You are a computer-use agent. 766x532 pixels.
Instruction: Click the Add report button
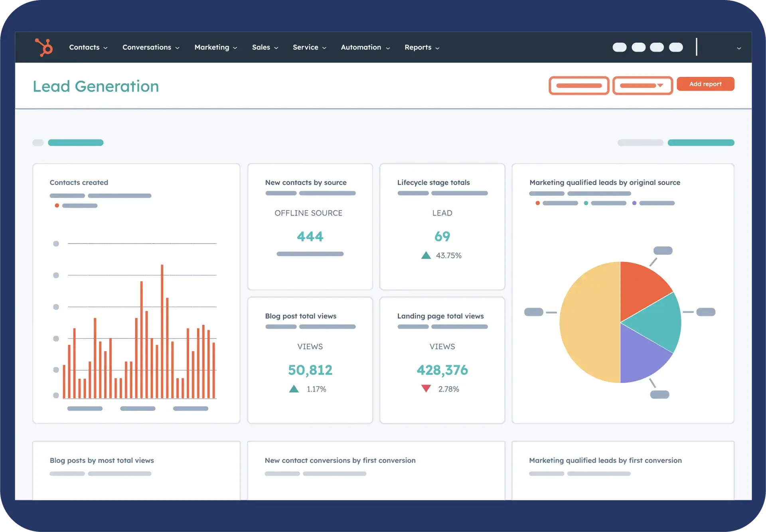tap(705, 84)
